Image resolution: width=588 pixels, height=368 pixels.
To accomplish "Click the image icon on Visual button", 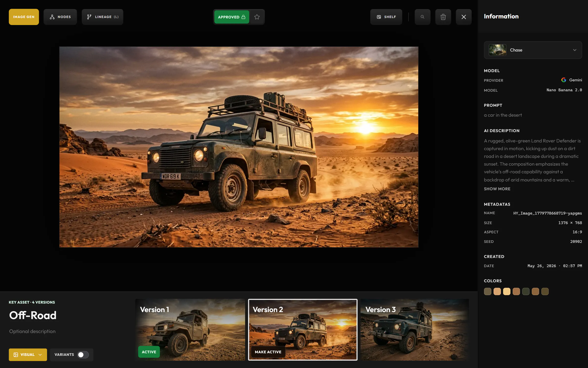I will point(16,355).
